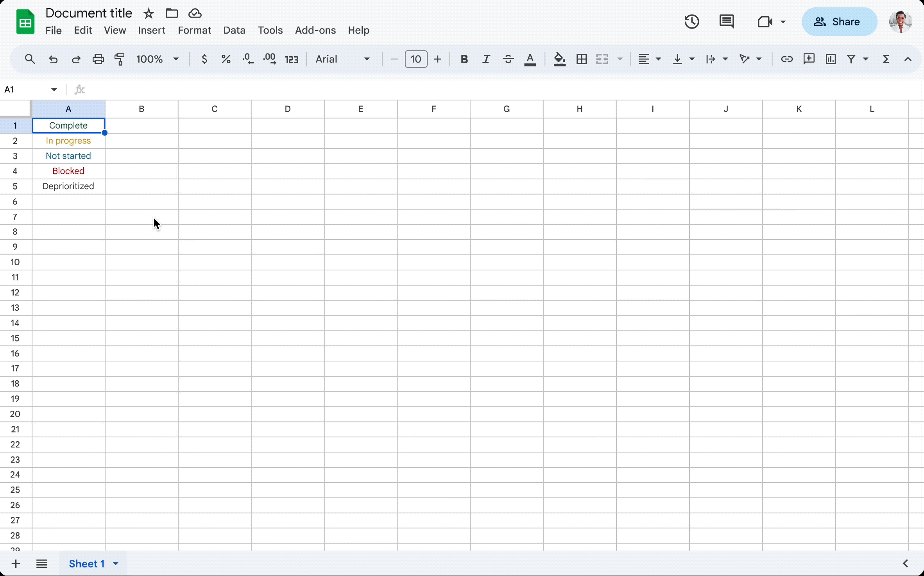
Task: Click the cell A1 input field
Action: tap(68, 125)
